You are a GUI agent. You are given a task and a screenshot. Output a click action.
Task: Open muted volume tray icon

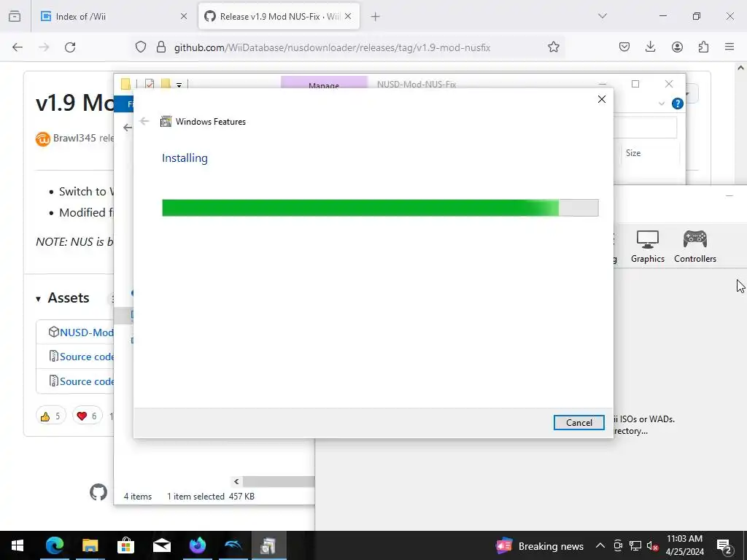pos(653,545)
